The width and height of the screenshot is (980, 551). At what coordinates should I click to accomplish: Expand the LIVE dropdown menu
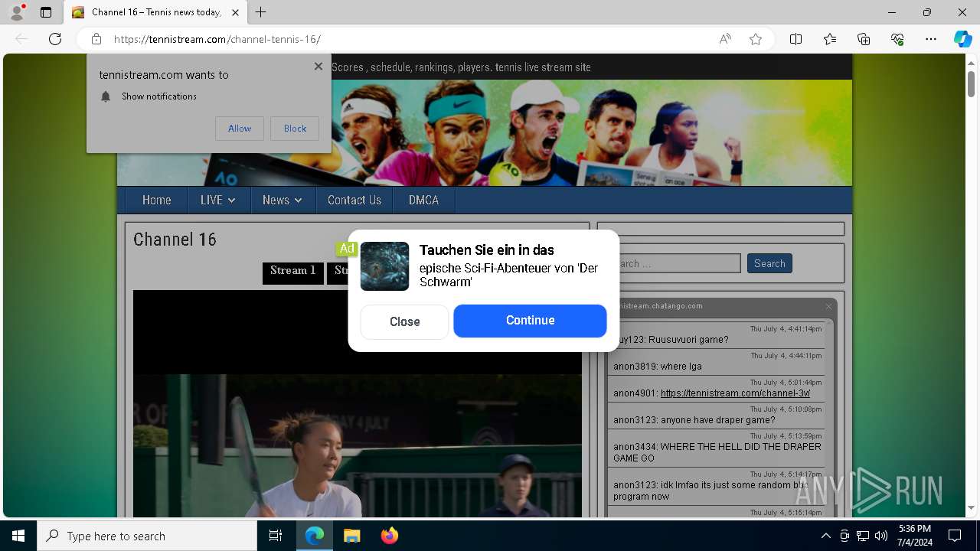click(x=217, y=200)
